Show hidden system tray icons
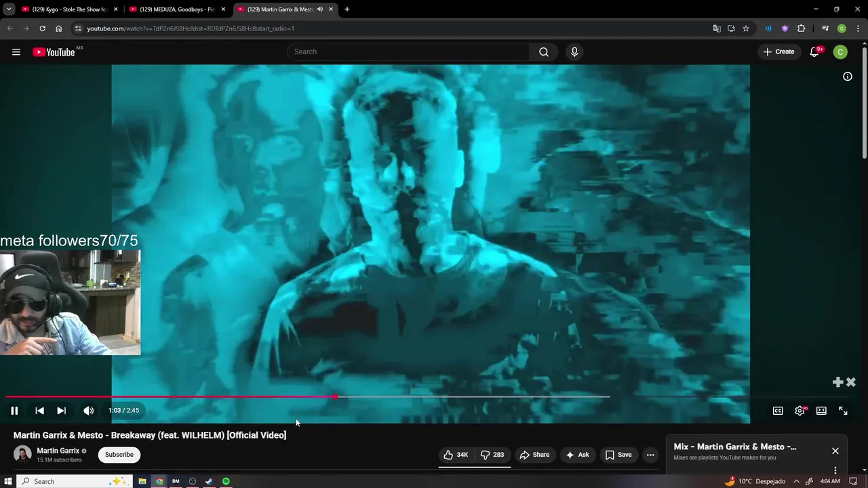868x488 pixels. click(796, 481)
